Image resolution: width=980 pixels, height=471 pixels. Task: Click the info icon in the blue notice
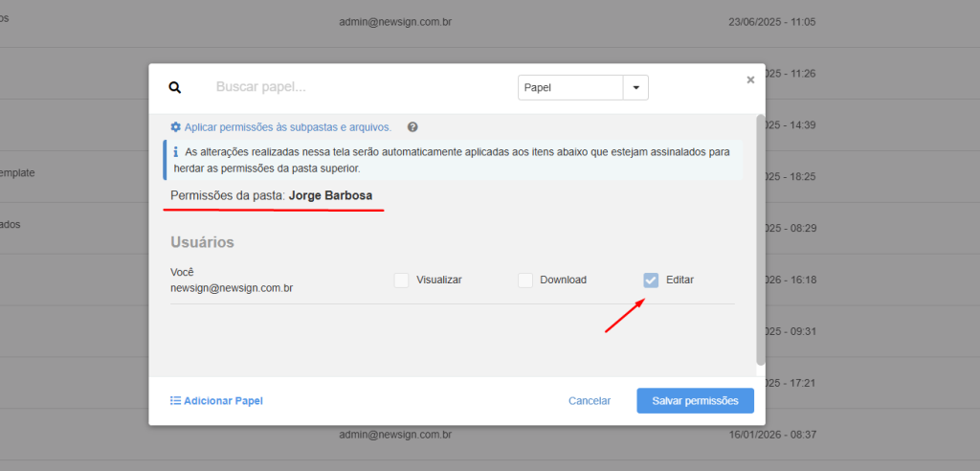point(175,152)
